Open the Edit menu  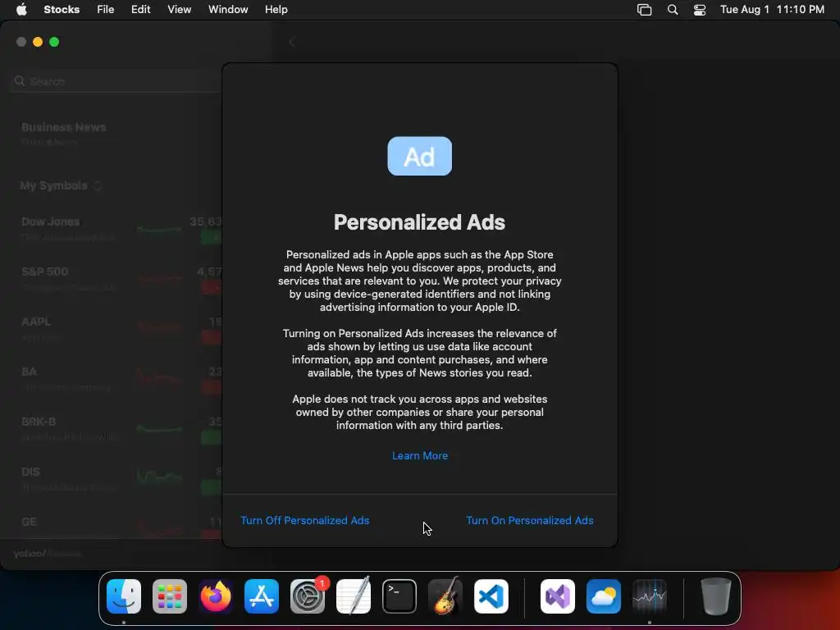(140, 9)
